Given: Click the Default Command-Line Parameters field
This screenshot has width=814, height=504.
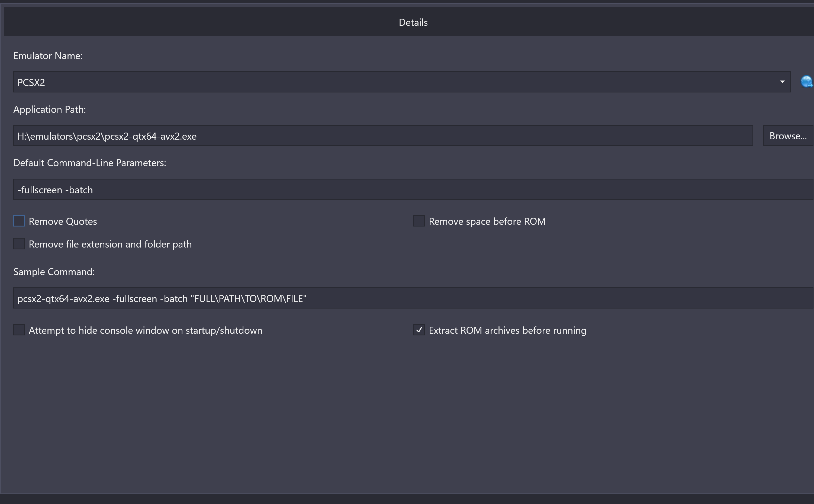Looking at the screenshot, I should 413,189.
